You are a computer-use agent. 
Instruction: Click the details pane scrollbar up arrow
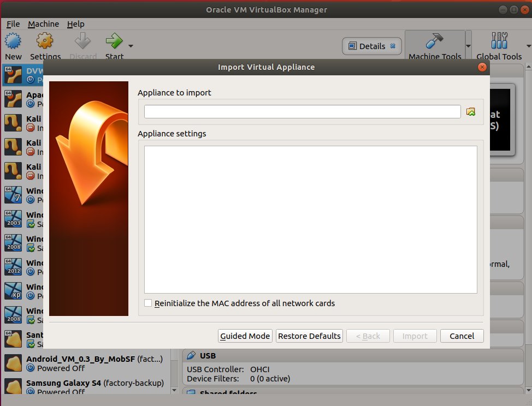click(528, 67)
